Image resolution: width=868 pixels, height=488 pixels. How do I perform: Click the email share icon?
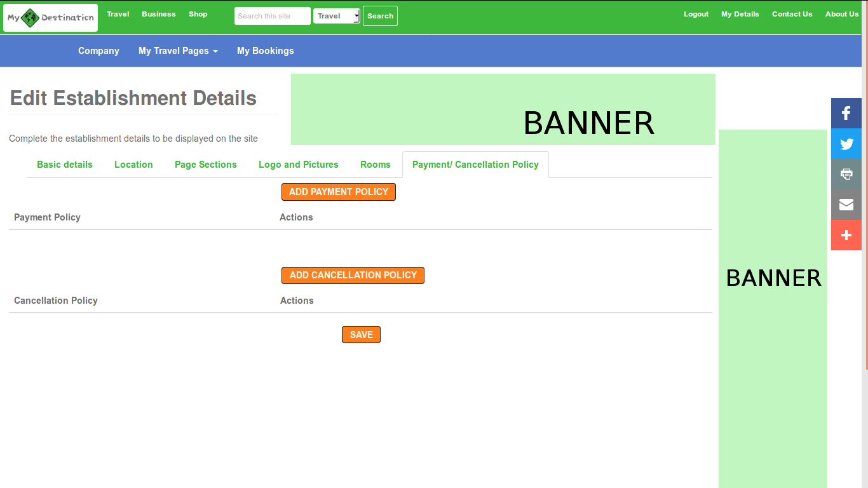[x=846, y=205]
